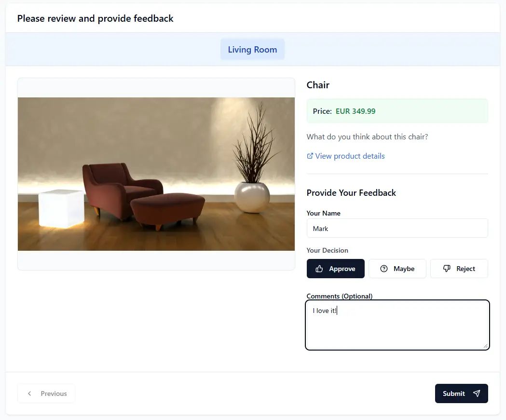Click the paper plane icon on Submit

click(477, 393)
